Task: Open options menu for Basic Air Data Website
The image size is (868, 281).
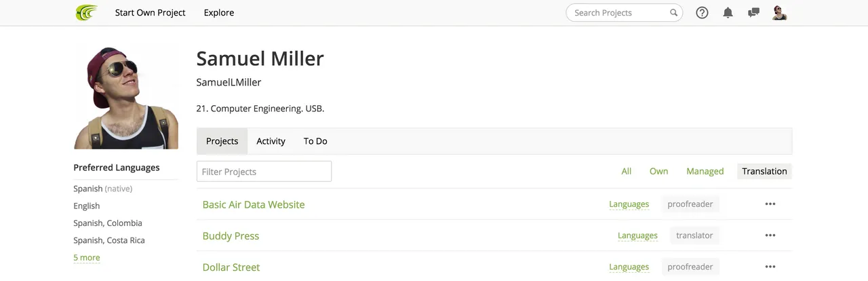Action: click(770, 204)
